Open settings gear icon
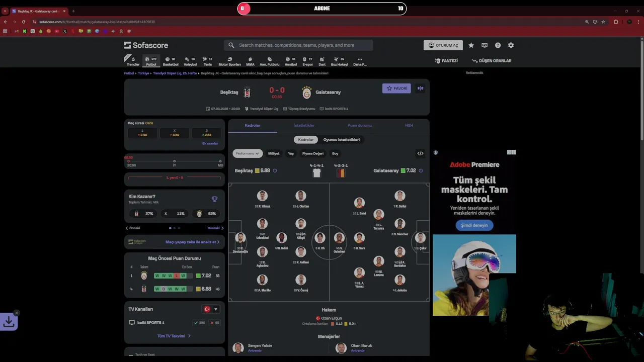644x362 pixels. pos(511,45)
